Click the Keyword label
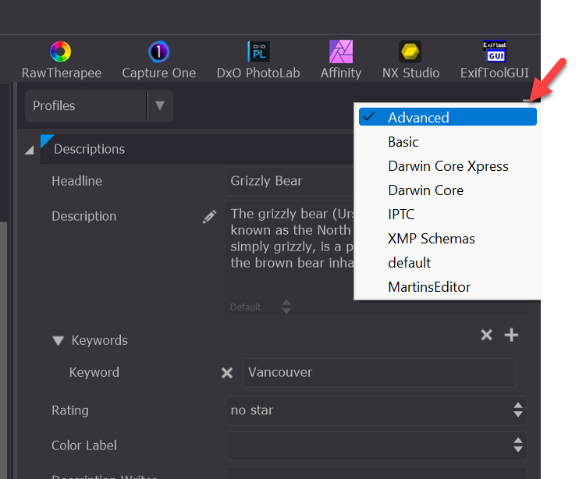Viewport: 579px width, 479px height. point(94,372)
